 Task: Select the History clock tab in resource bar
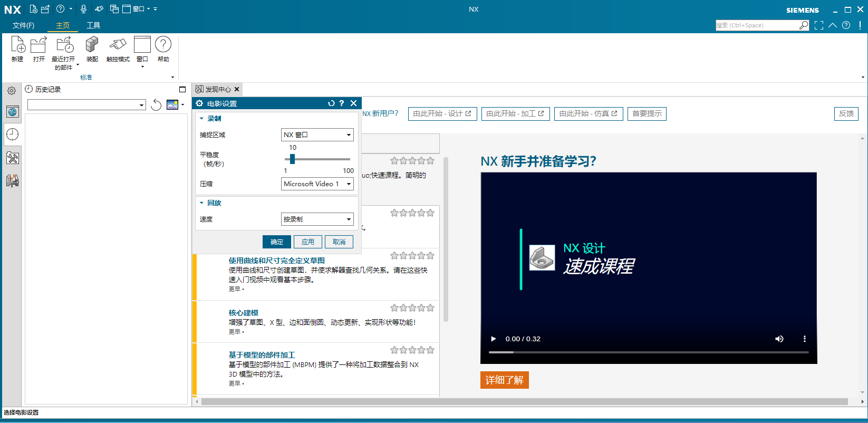13,134
